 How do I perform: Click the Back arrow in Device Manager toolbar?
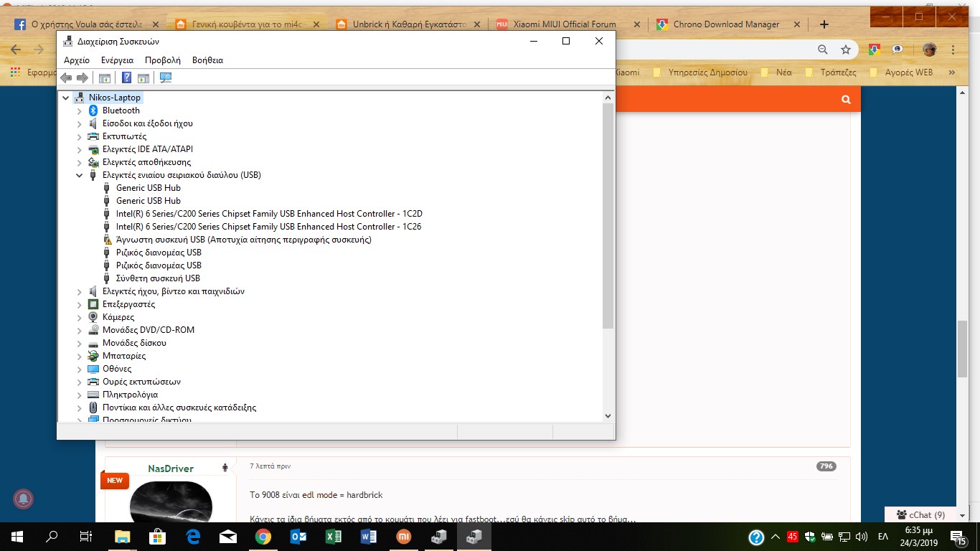(66, 77)
